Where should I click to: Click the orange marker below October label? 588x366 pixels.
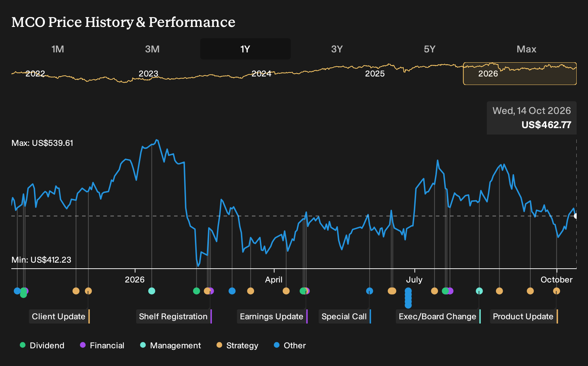point(557,291)
